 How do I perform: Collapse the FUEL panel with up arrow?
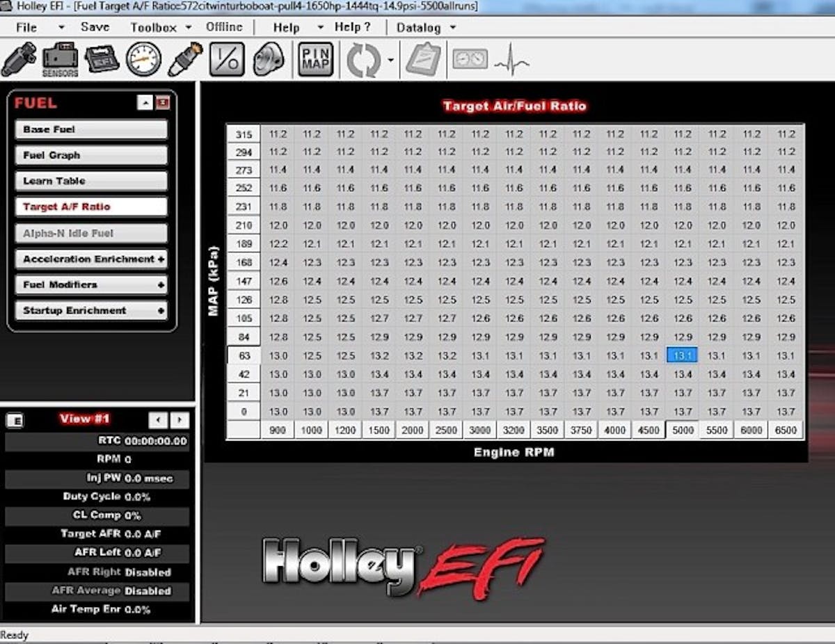pos(145,103)
